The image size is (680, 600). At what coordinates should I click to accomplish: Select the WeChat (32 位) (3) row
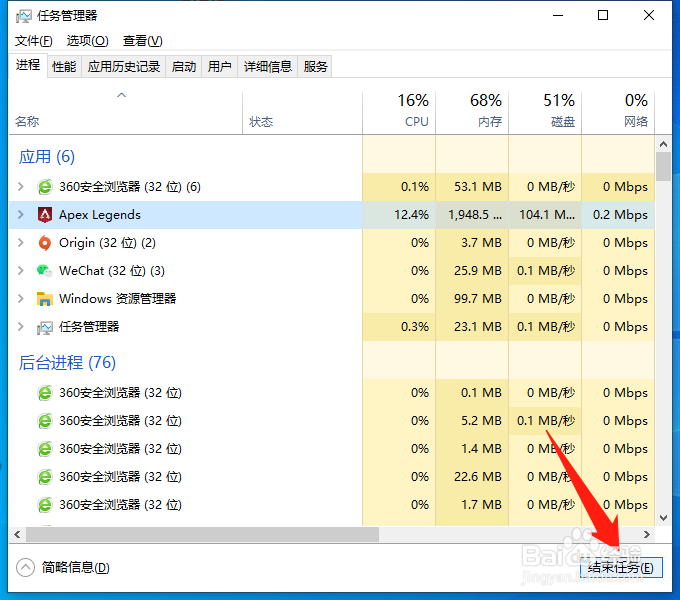click(x=332, y=271)
